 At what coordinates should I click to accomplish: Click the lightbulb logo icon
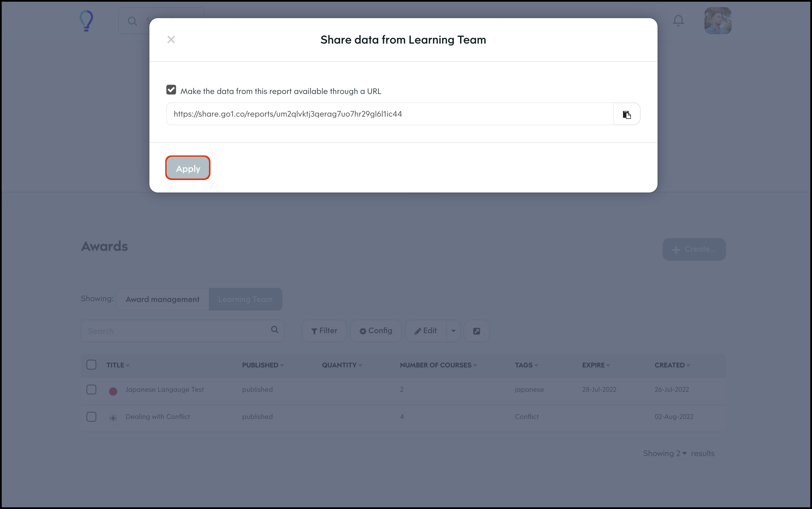86,21
